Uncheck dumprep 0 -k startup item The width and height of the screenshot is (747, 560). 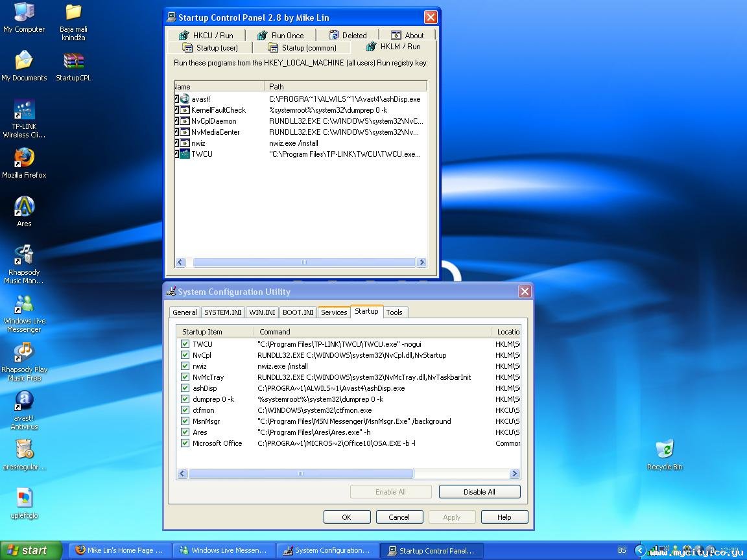(x=185, y=399)
